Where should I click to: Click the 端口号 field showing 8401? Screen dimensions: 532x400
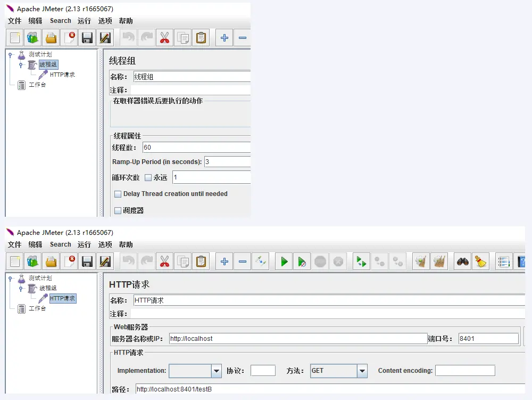tap(488, 338)
